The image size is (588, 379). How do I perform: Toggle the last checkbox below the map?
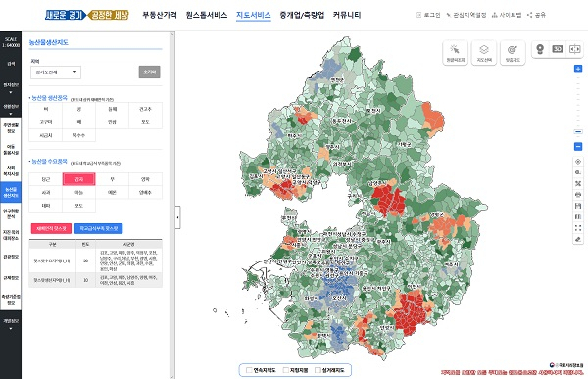(318, 370)
